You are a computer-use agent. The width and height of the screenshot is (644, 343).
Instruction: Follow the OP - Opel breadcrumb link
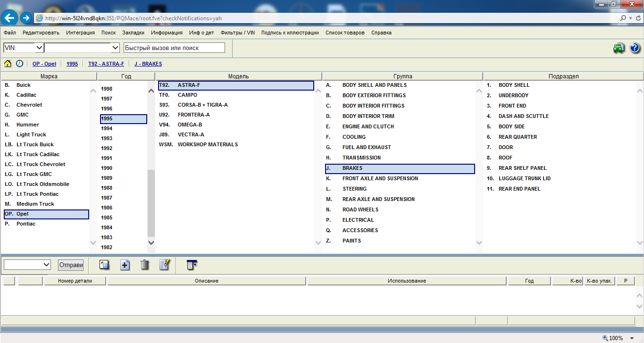click(x=44, y=64)
